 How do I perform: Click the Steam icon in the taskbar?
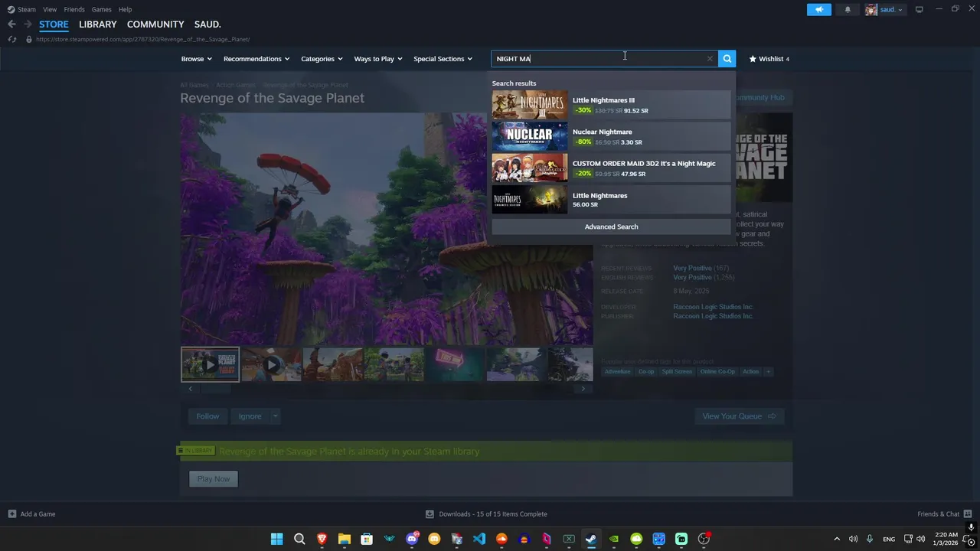pos(591,539)
